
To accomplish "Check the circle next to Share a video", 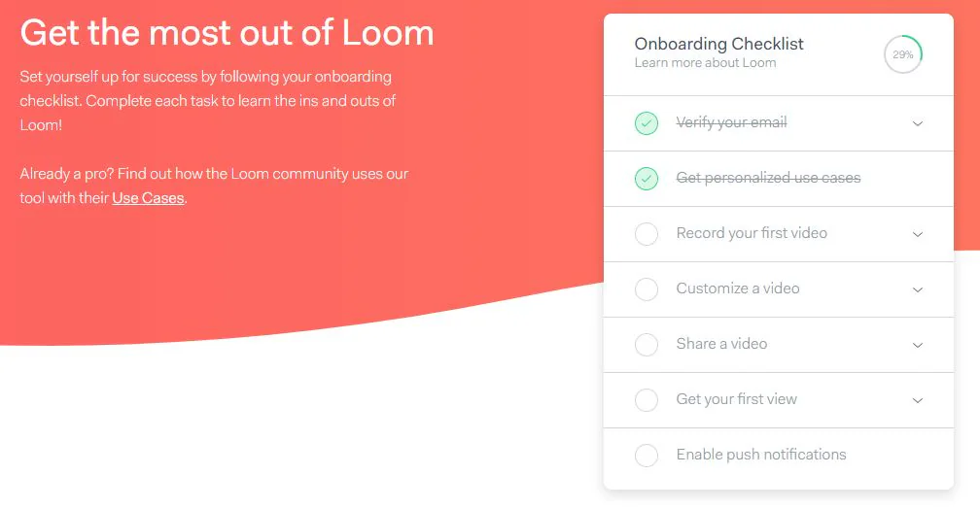I will coord(647,345).
